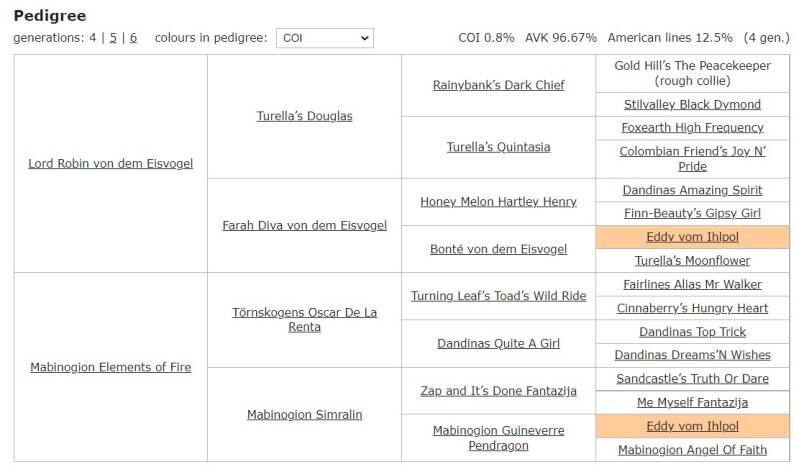This screenshot has height=467, width=799.
Task: Open Farah Diva von dem Eisvogel
Action: click(x=304, y=225)
